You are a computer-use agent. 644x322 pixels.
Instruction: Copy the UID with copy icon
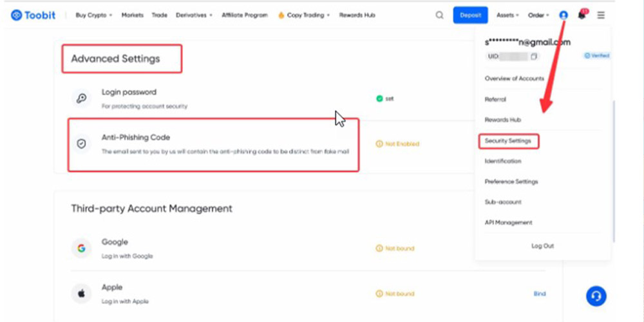pyautogui.click(x=533, y=56)
